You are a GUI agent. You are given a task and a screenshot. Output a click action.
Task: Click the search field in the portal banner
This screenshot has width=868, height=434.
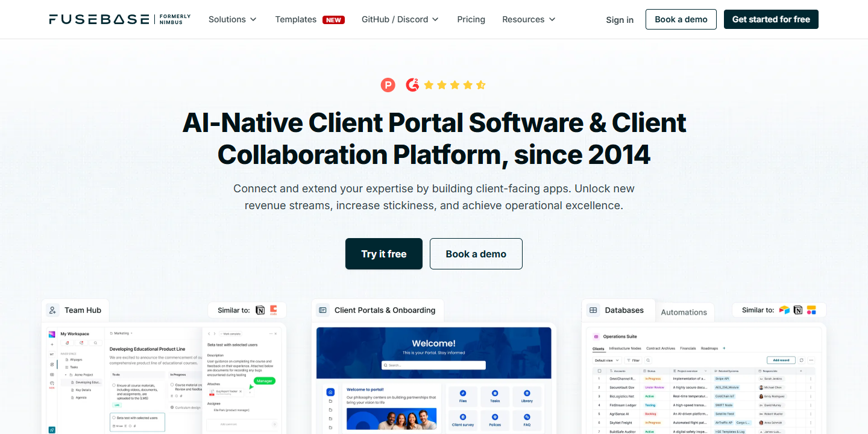[x=433, y=365]
